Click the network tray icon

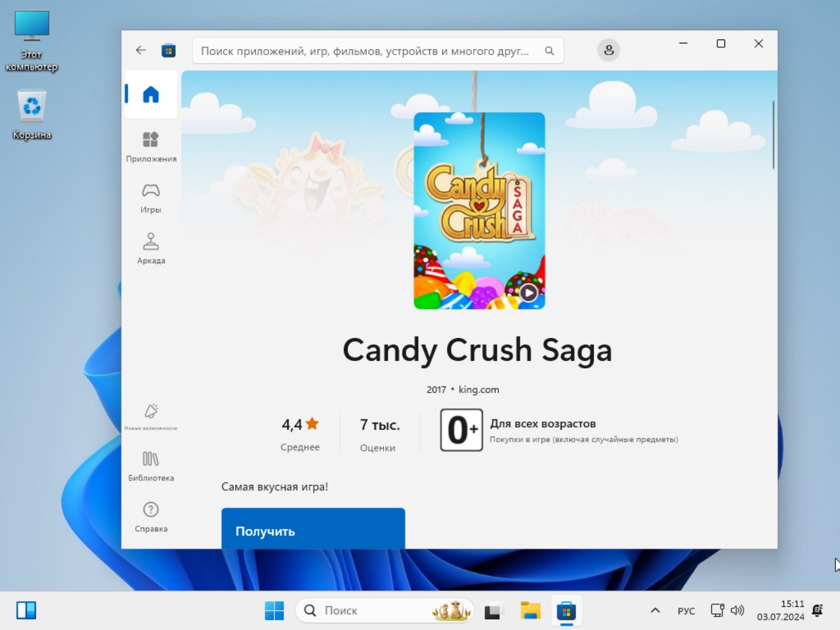pyautogui.click(x=717, y=610)
